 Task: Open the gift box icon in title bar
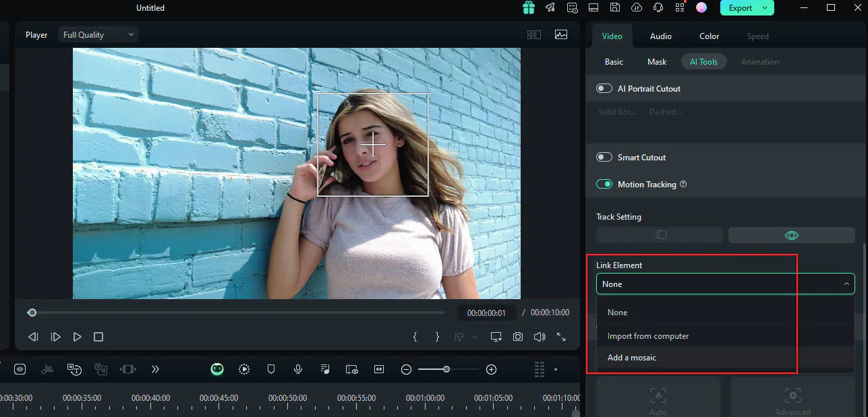point(529,8)
